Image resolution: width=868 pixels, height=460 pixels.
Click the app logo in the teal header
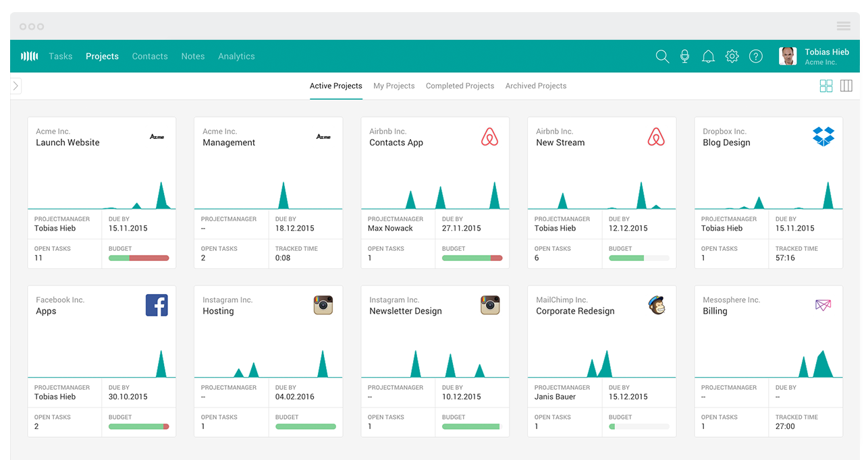pyautogui.click(x=29, y=56)
